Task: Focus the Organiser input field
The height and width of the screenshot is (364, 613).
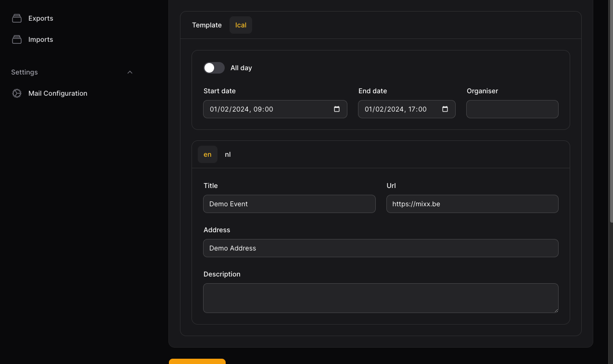Action: (512, 109)
